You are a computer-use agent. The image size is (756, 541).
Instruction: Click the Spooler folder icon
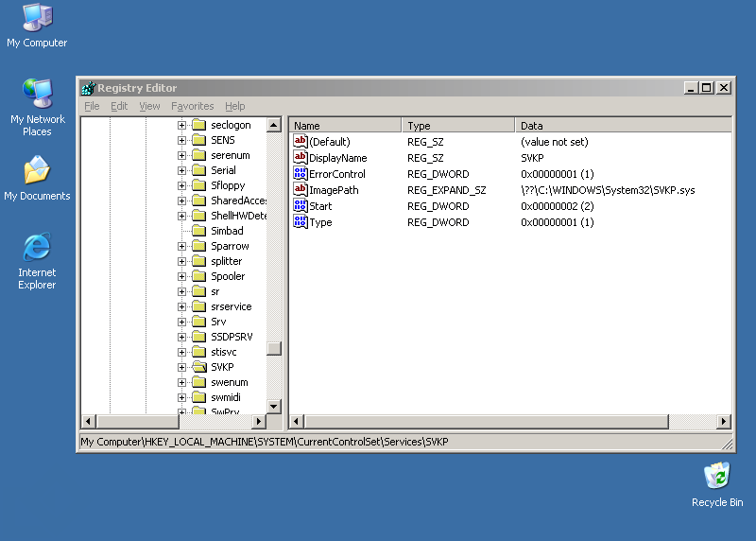tap(199, 276)
